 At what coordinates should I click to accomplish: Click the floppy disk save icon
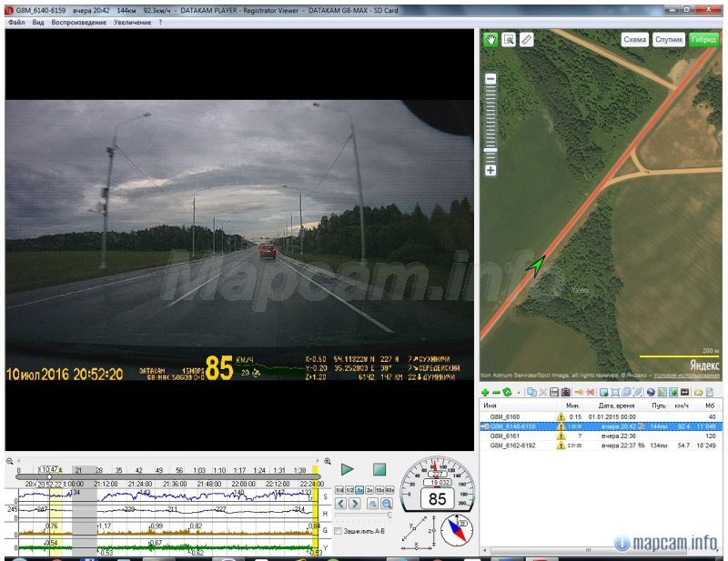coord(553,392)
